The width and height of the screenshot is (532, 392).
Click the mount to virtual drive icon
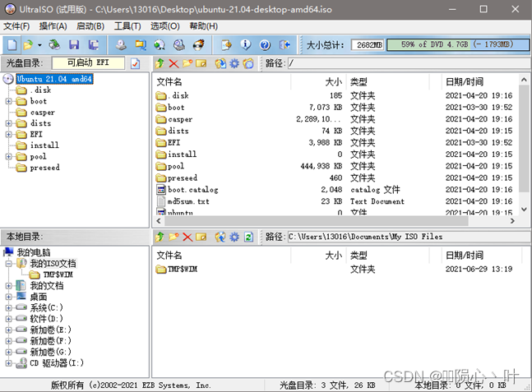click(160, 44)
